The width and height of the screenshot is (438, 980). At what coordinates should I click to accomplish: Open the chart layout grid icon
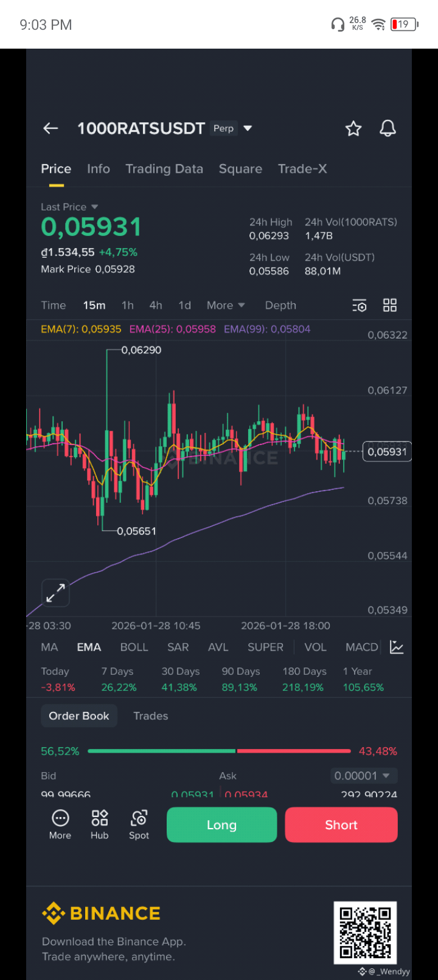coord(390,305)
